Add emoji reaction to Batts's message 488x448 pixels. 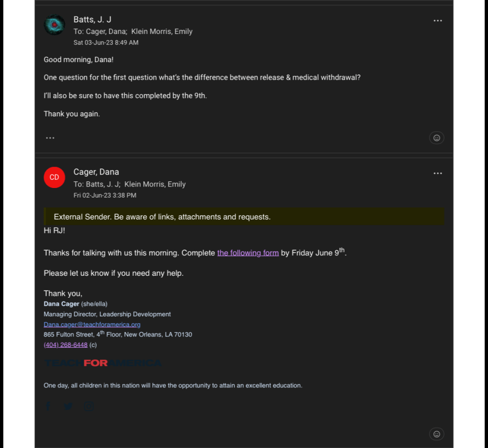(436, 138)
